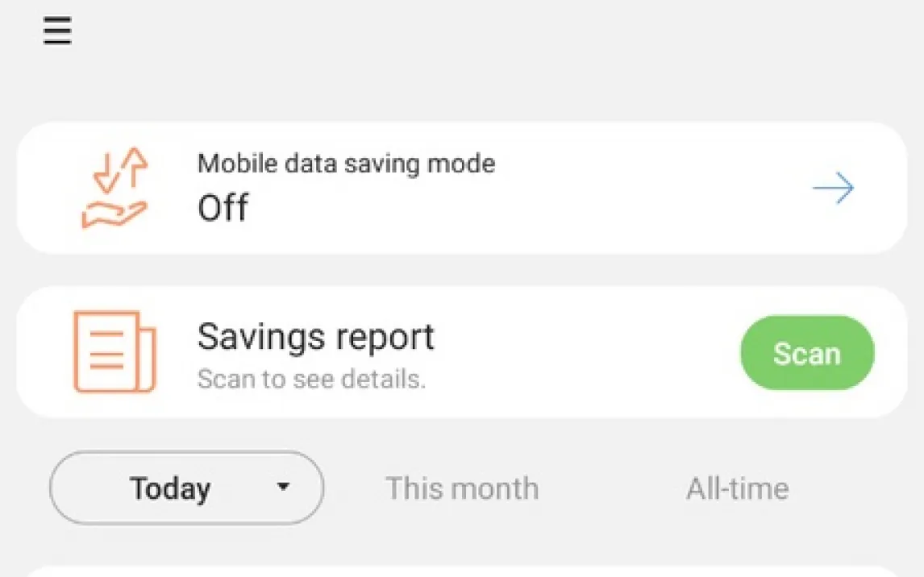Click the caret arrow beside Today
924x577 pixels.
coord(282,488)
